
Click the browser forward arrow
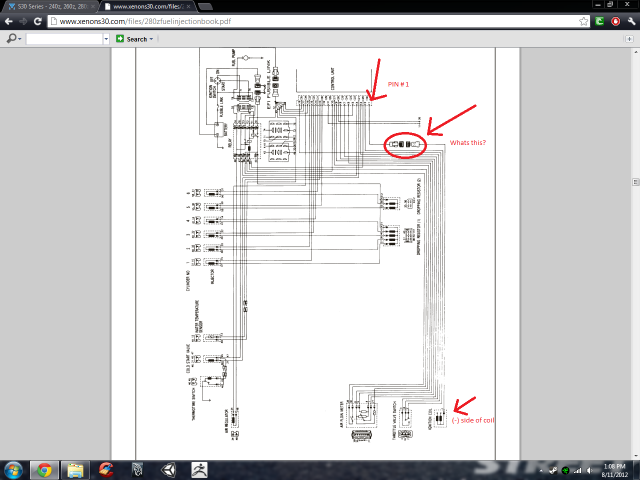click(24, 21)
